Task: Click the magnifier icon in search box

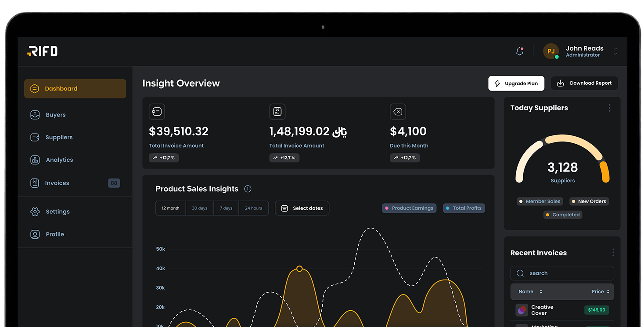Action: tap(520, 273)
